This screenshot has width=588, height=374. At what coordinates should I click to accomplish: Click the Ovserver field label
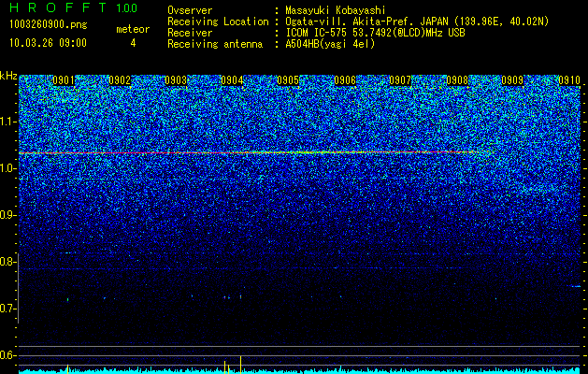190,10
